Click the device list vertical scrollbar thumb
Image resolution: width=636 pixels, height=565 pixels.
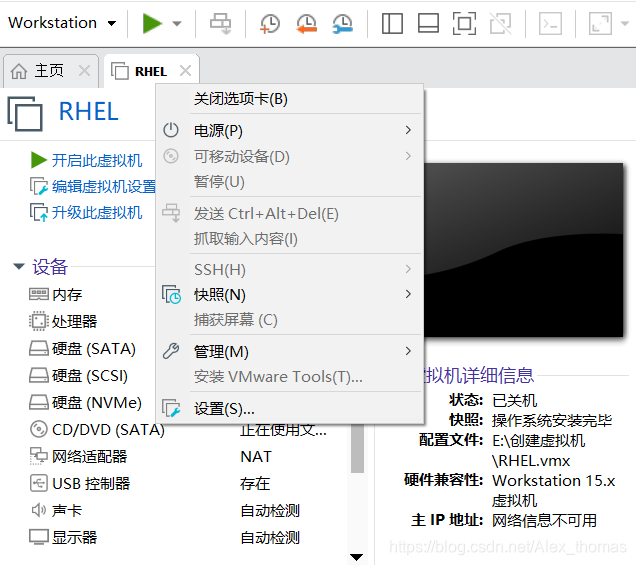[357, 448]
